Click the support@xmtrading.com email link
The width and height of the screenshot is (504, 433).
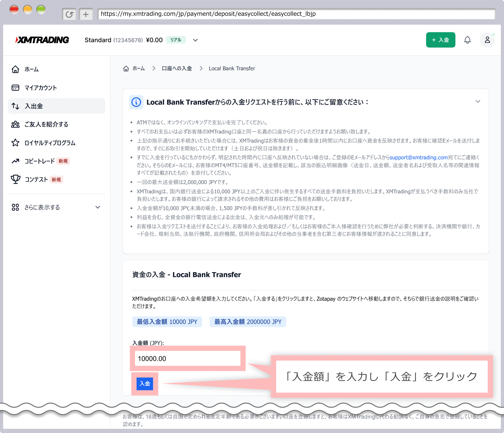tap(419, 157)
